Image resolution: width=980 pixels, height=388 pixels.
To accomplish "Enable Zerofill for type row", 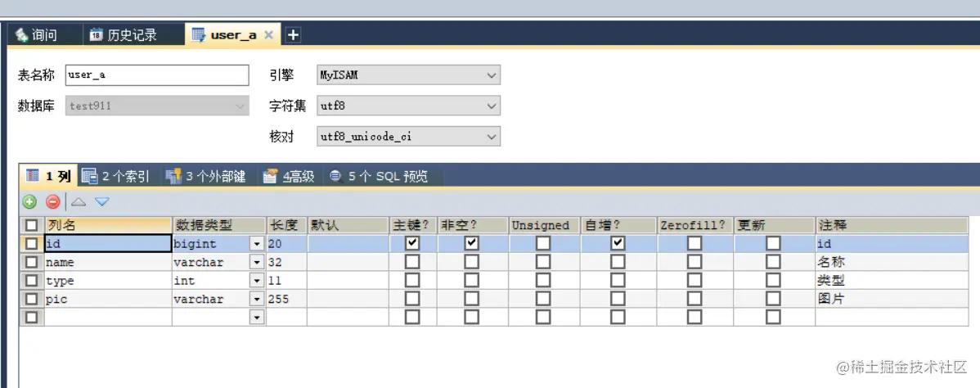I will [695, 281].
